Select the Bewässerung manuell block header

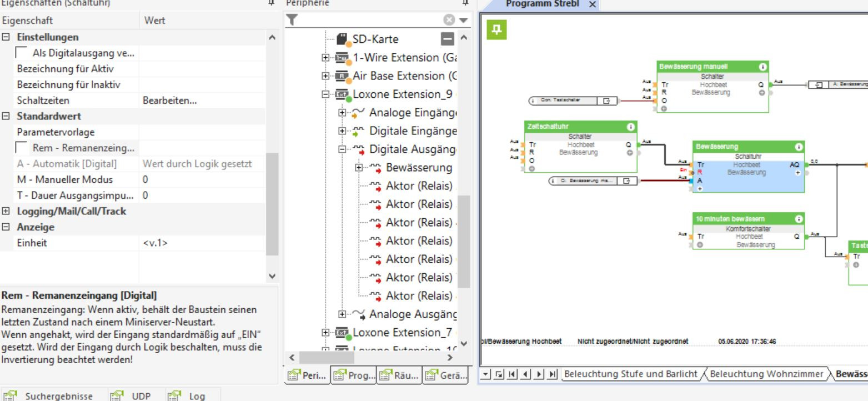click(713, 67)
